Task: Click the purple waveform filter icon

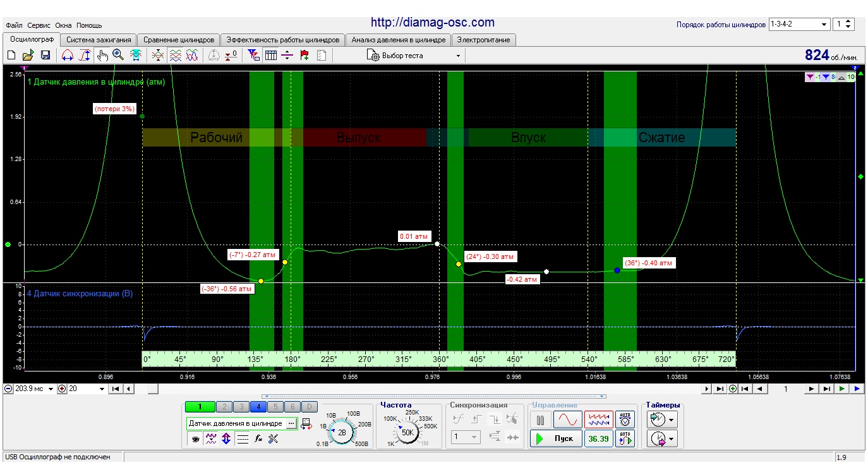Action: 211,438
